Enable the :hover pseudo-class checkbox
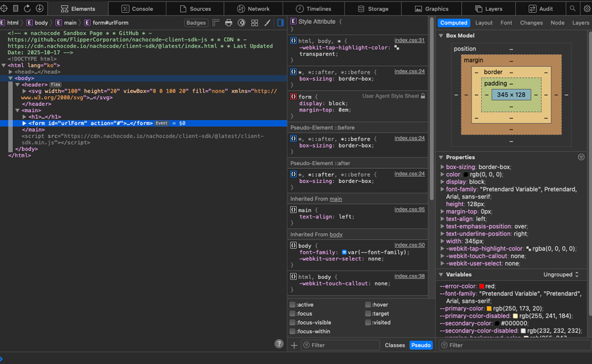The image size is (592, 364). point(368,305)
